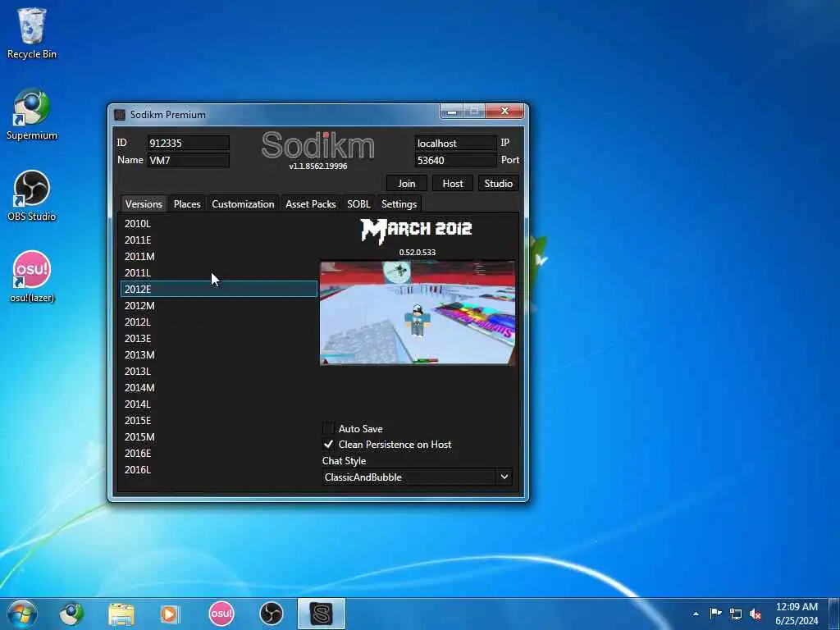
Task: Click the ClassicAndBubble combo box
Action: tap(418, 477)
